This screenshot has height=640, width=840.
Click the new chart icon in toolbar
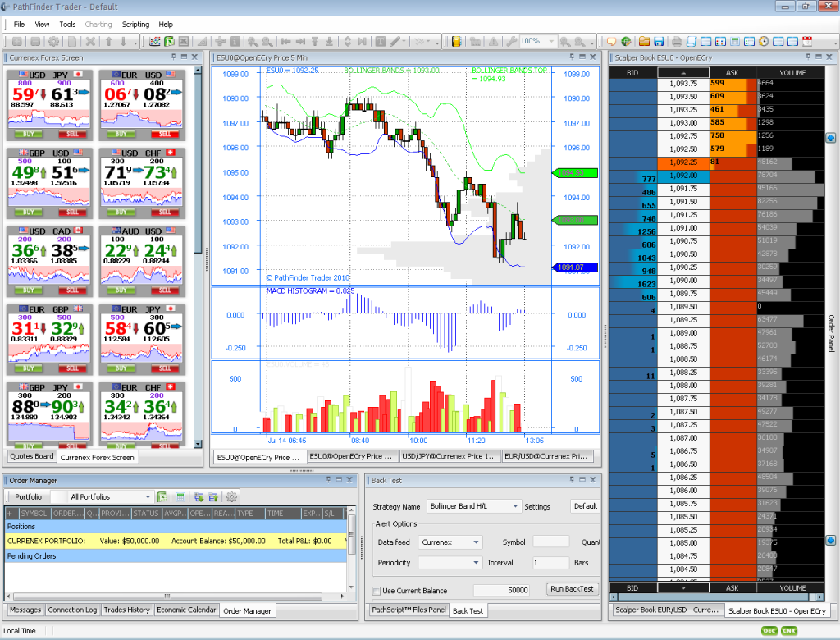click(x=156, y=41)
